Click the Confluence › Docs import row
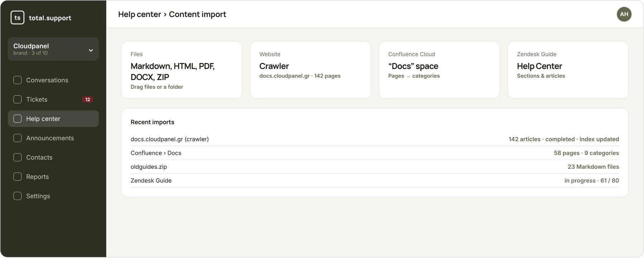Image resolution: width=644 pixels, height=258 pixels. (375, 153)
